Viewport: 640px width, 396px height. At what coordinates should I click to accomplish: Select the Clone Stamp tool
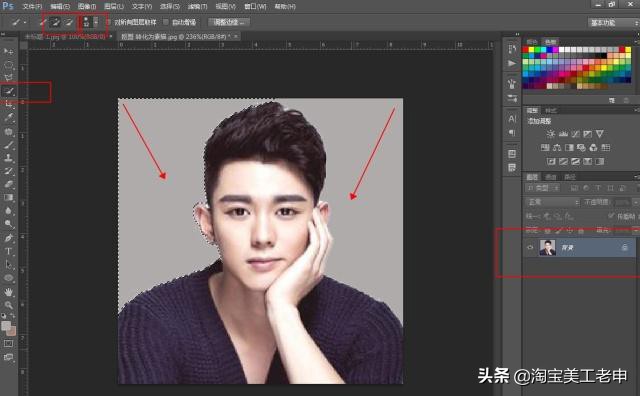8,158
